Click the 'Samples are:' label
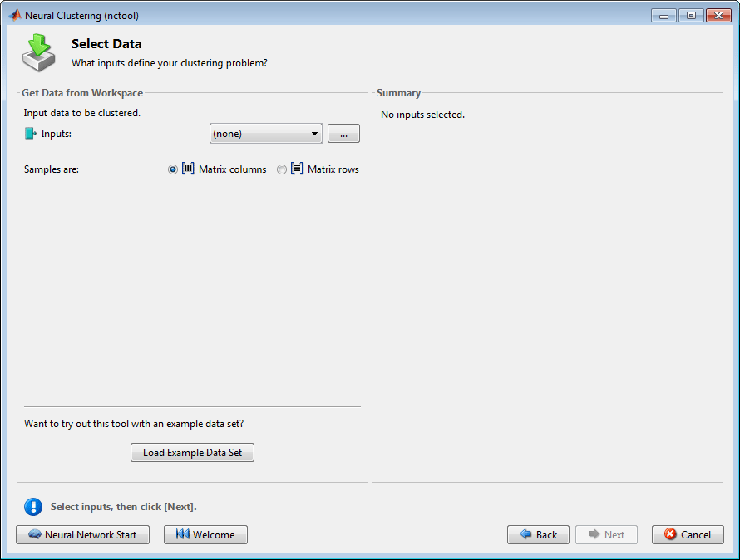 pyautogui.click(x=52, y=169)
